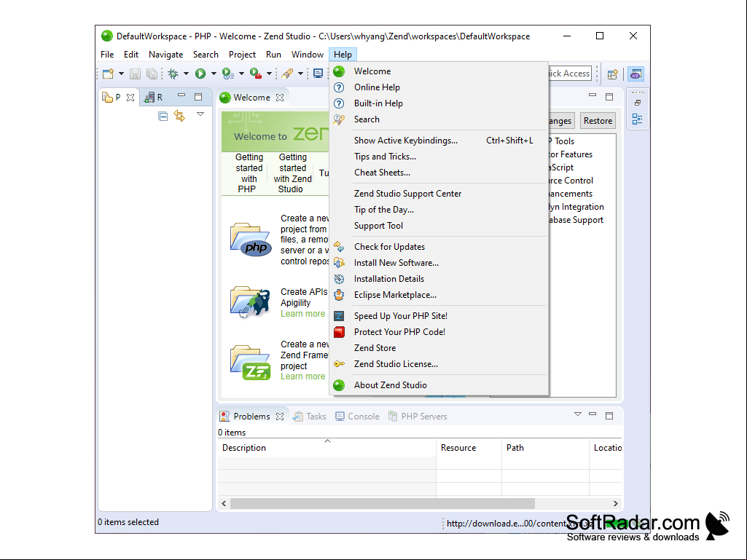Image resolution: width=747 pixels, height=560 pixels.
Task: Click the Zend Framework ZF2 folder icon
Action: point(250,363)
